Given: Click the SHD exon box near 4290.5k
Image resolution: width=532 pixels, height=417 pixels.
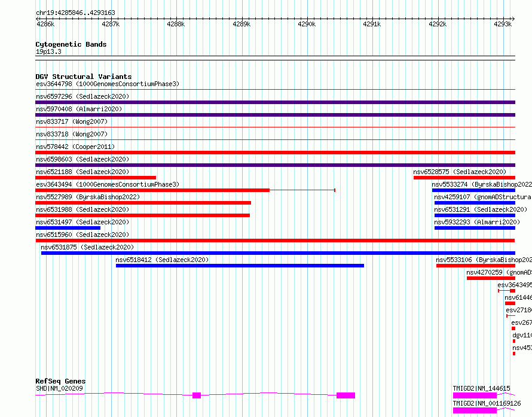Looking at the screenshot, I should coord(346,395).
